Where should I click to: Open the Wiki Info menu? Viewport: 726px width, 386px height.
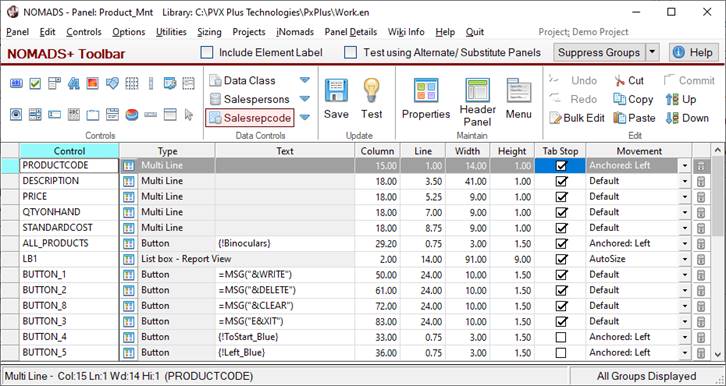pos(406,32)
